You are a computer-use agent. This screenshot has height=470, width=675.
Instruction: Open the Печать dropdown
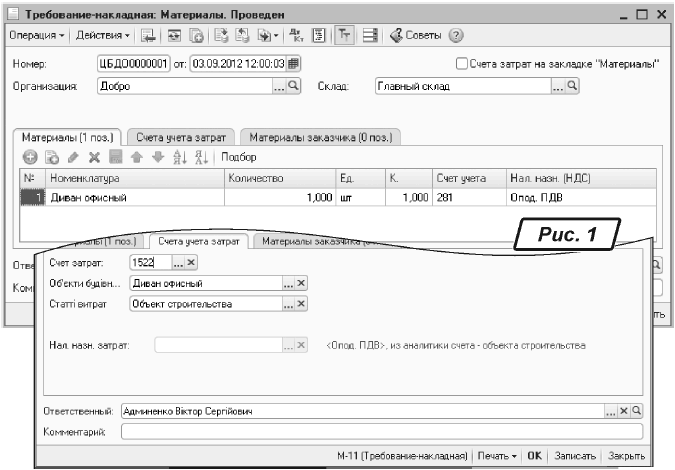pos(497,455)
